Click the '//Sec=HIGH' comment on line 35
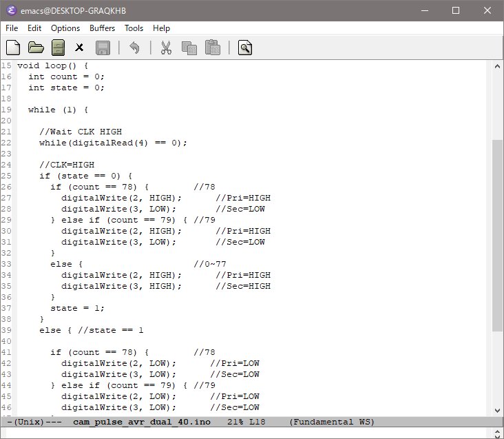Viewport: 504px width, 439px height. (243, 286)
